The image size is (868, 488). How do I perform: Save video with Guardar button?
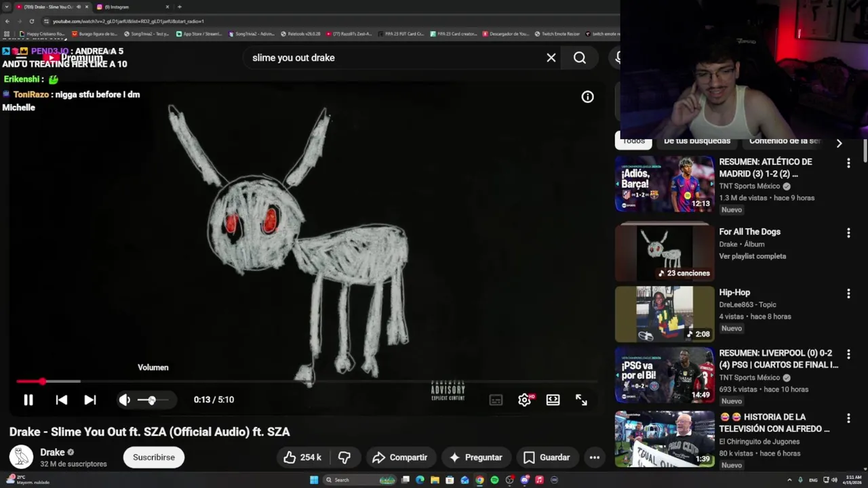tap(547, 457)
